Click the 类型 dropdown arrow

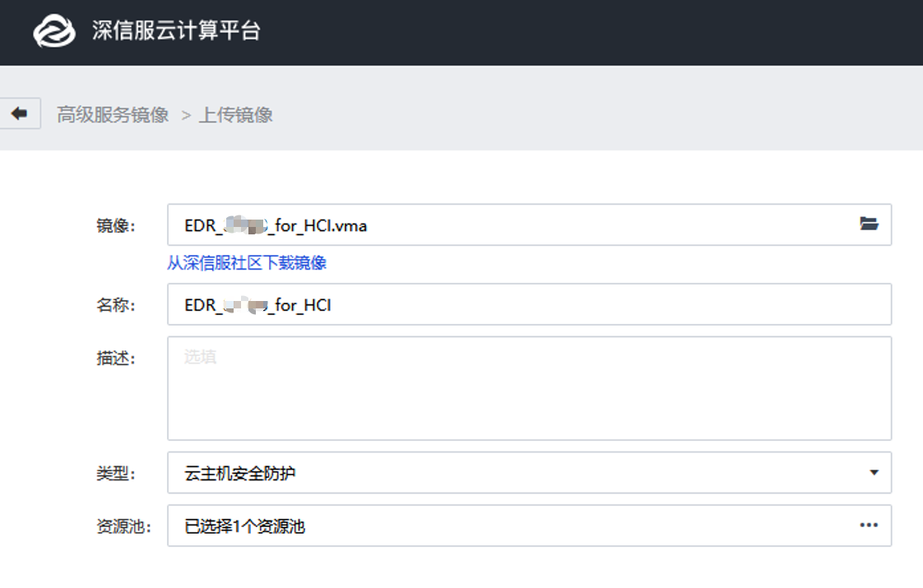pyautogui.click(x=874, y=473)
